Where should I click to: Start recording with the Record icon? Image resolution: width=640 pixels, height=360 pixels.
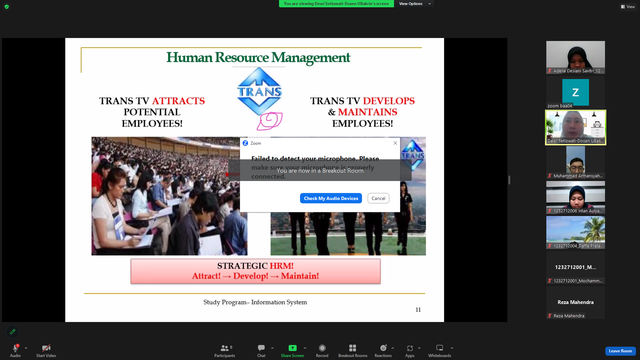[x=322, y=348]
